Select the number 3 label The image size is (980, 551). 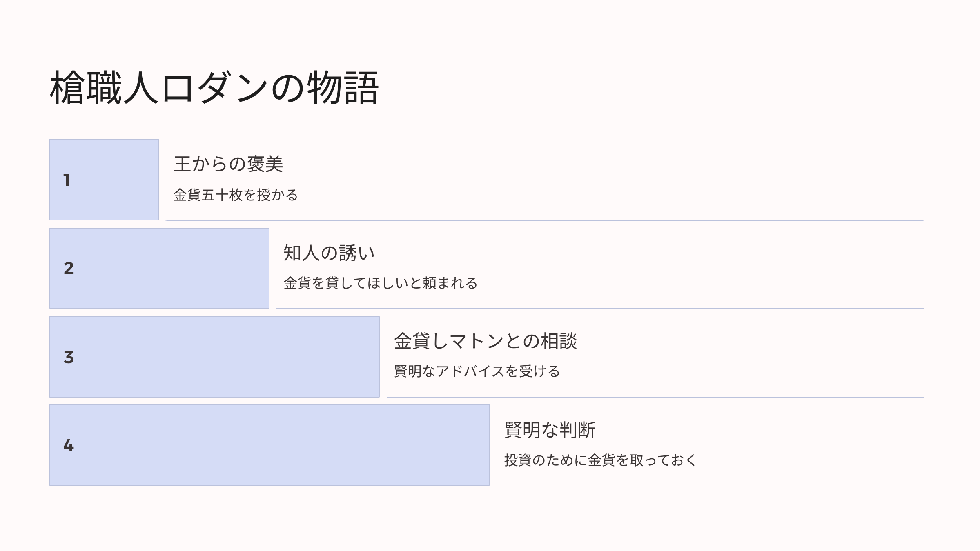[69, 357]
